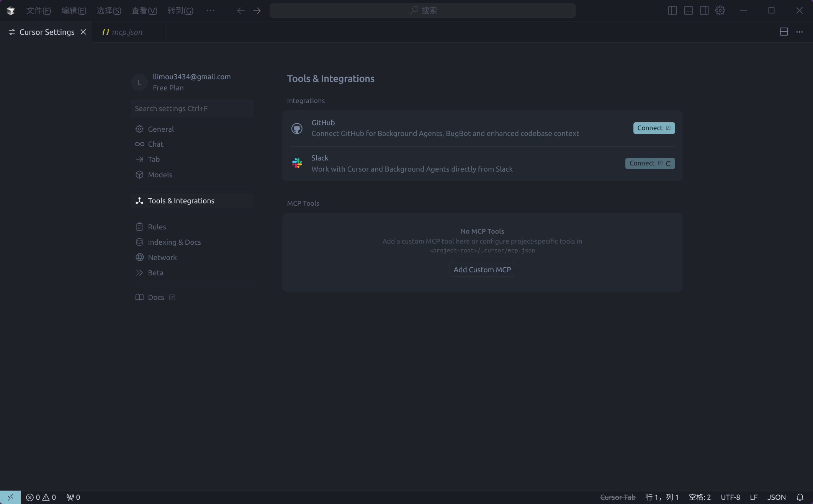
Task: Click the split editor icon
Action: point(784,32)
